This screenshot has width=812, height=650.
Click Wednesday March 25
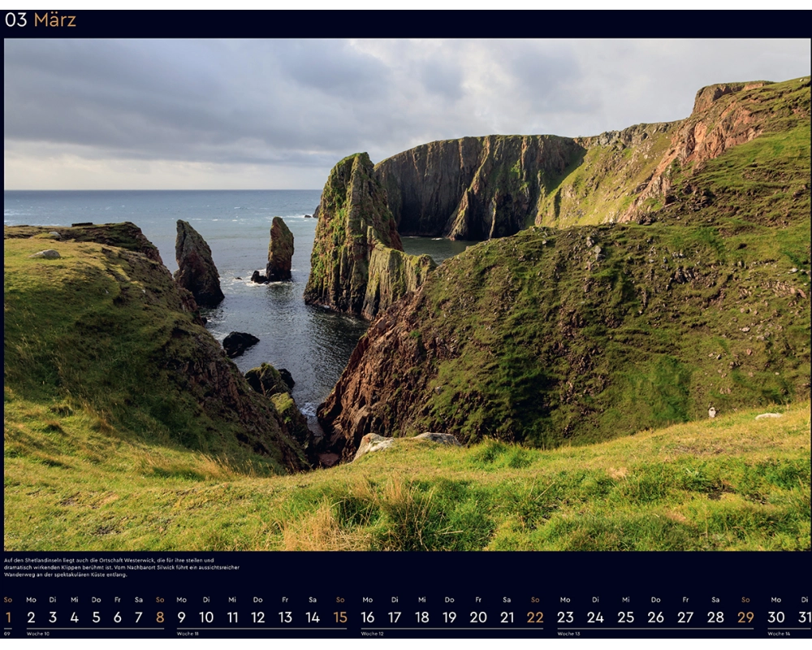point(625,617)
